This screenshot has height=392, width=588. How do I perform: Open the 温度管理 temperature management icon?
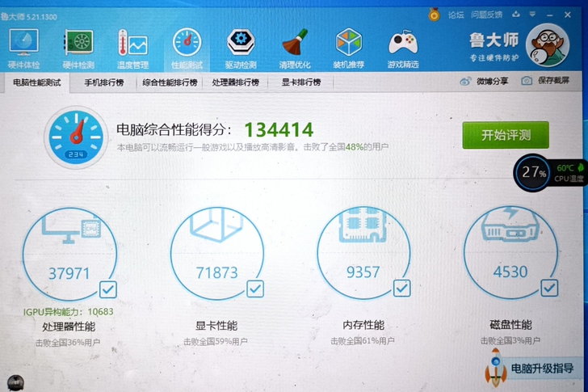pos(132,49)
